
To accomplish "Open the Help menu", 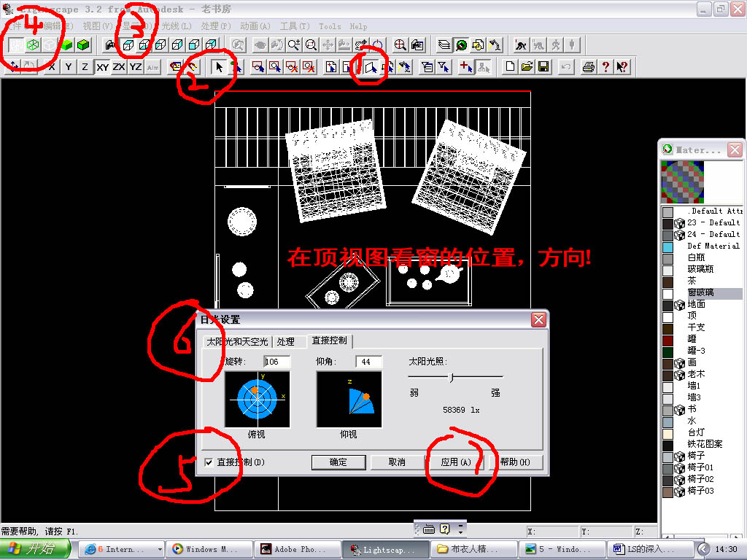I will click(x=358, y=27).
